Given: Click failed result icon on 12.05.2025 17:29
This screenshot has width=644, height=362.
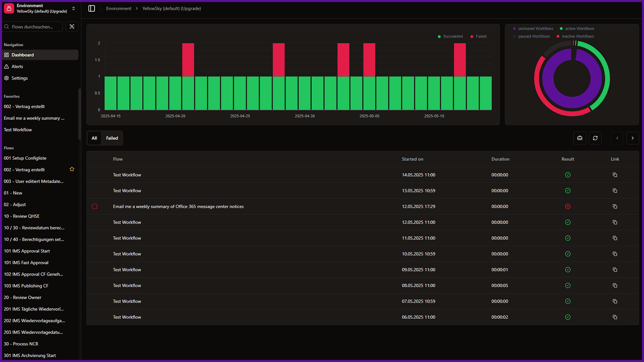Looking at the screenshot, I should tap(568, 206).
